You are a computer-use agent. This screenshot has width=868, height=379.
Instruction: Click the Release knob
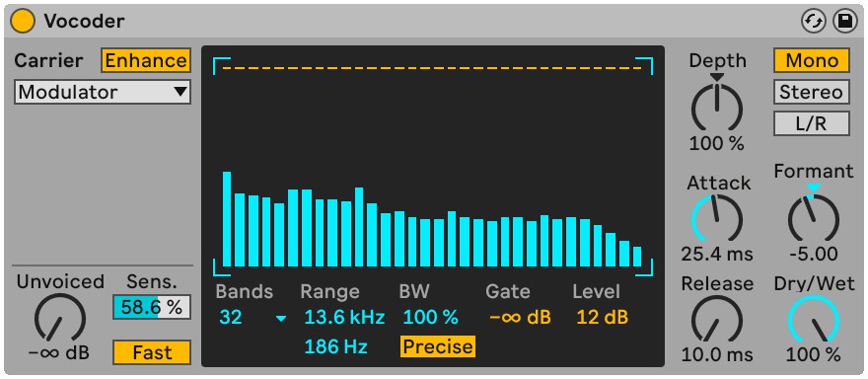tap(717, 320)
